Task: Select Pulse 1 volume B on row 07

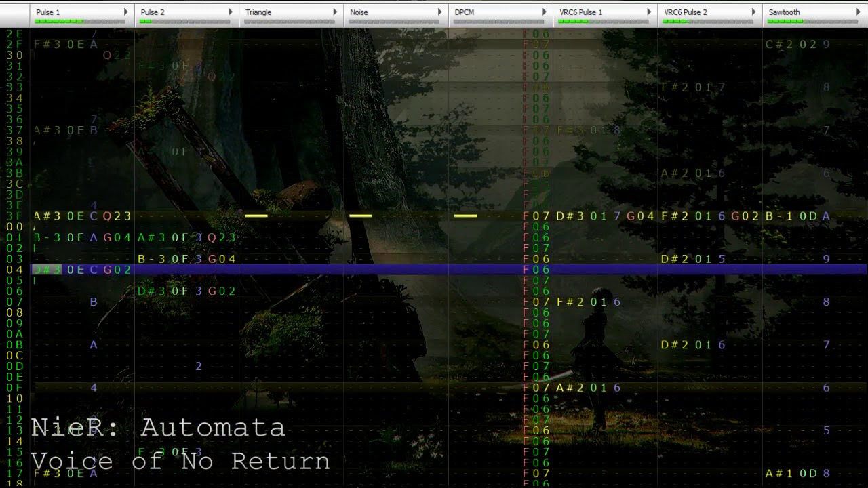Action: click(x=94, y=302)
